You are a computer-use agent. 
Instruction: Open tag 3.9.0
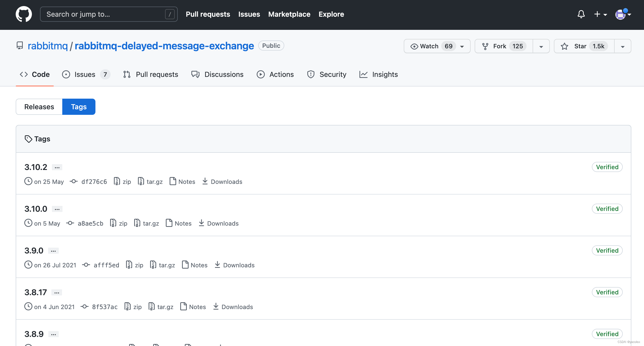pos(34,250)
